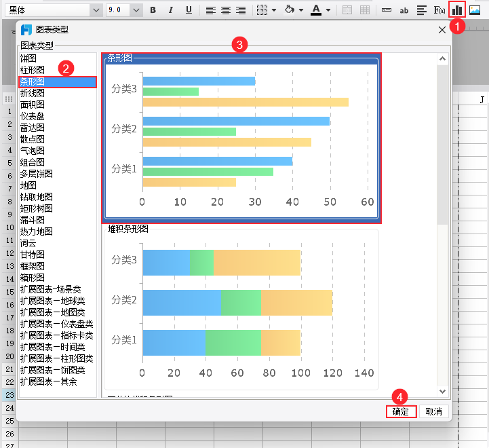
Task: Select 矩形树图 chart type
Action: [58, 208]
